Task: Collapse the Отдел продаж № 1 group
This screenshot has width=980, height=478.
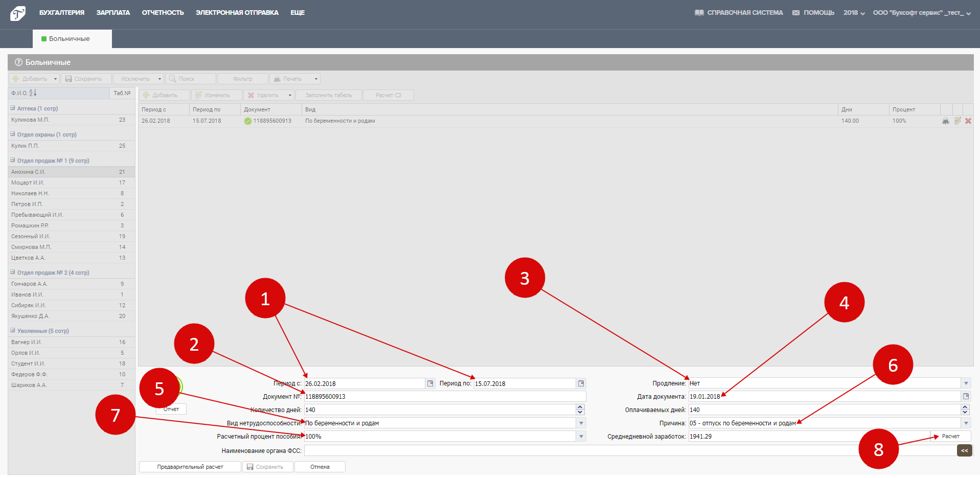Action: pyautogui.click(x=13, y=160)
